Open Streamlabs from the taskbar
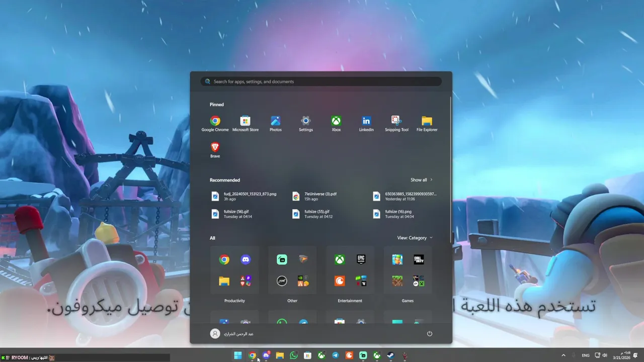The width and height of the screenshot is (644, 362). pyautogui.click(x=363, y=355)
